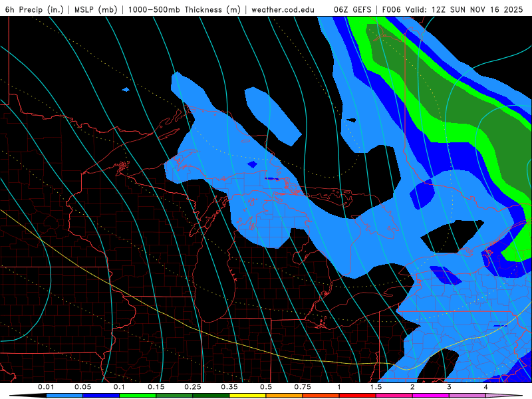The width and height of the screenshot is (532, 399).
Task: Click the 1.5 legend value
Action: point(376,387)
